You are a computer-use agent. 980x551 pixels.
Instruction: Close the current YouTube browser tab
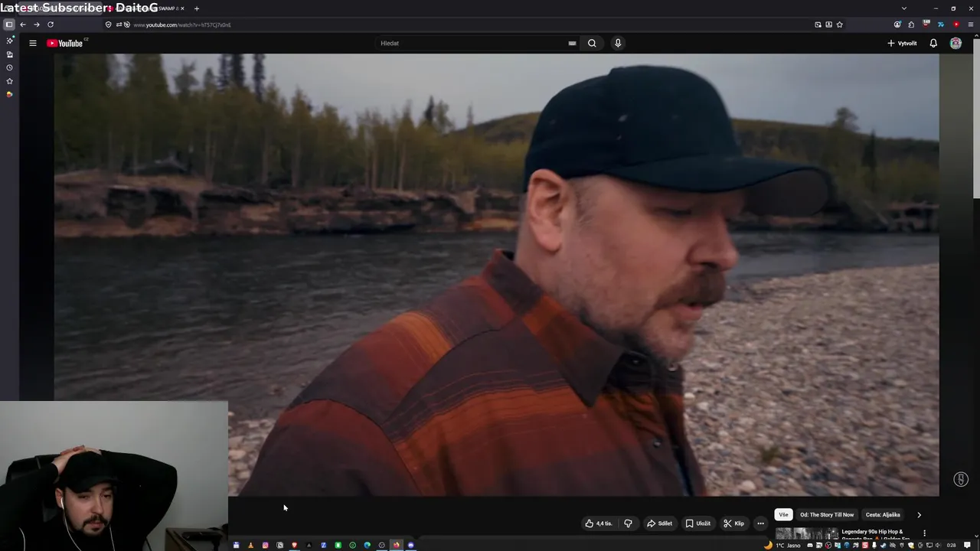click(182, 8)
